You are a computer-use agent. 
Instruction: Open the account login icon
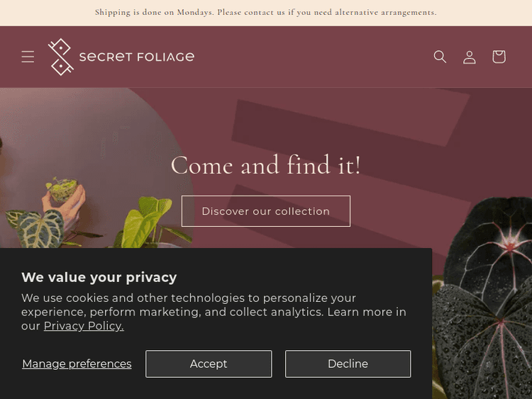(470, 57)
